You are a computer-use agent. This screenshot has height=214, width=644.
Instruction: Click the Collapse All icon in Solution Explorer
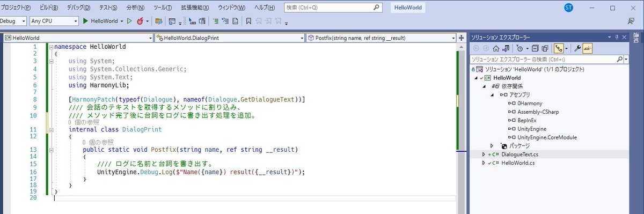coord(536,48)
